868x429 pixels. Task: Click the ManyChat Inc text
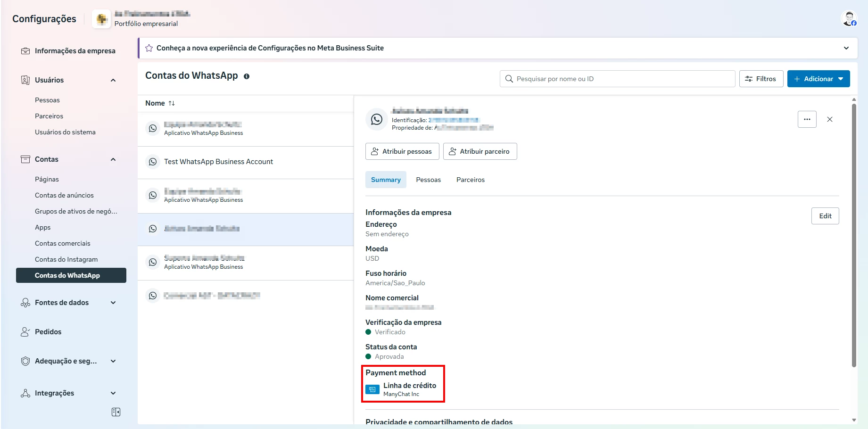click(x=401, y=394)
